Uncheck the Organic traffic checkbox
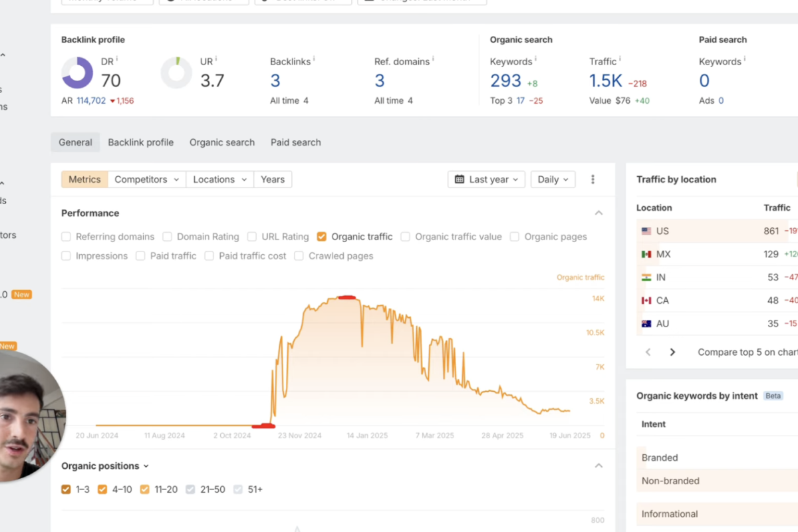798x532 pixels. 322,237
